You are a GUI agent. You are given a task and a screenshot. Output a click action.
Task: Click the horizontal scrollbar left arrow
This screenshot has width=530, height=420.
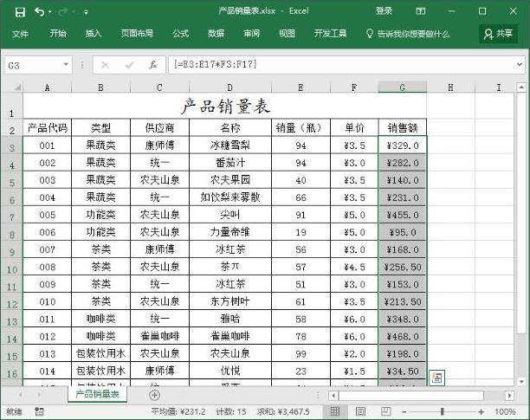(333, 395)
